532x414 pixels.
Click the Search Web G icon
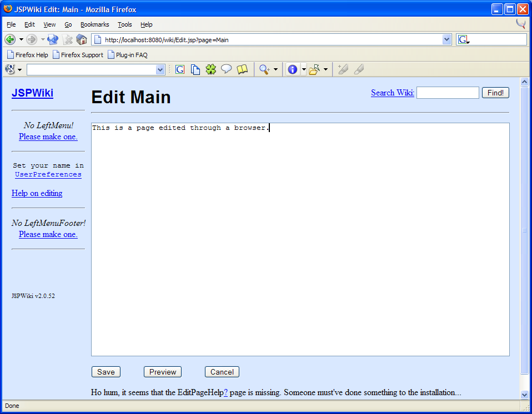180,69
